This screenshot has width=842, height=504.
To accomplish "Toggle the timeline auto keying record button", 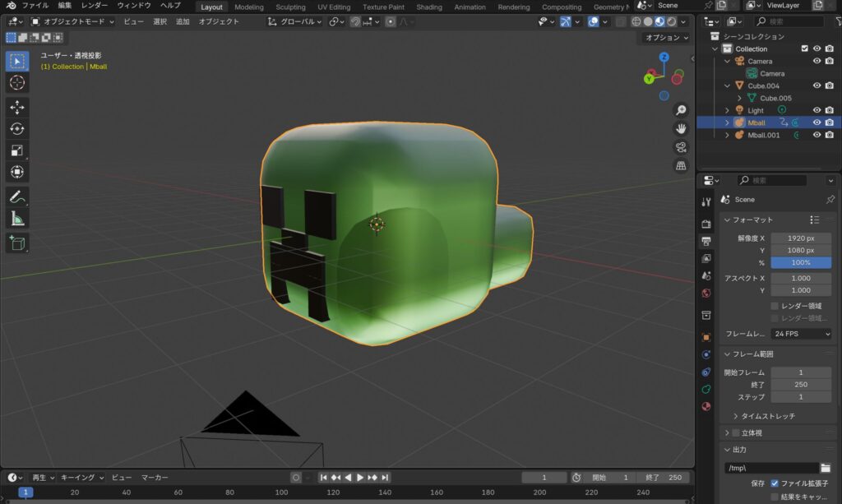I will click(295, 477).
